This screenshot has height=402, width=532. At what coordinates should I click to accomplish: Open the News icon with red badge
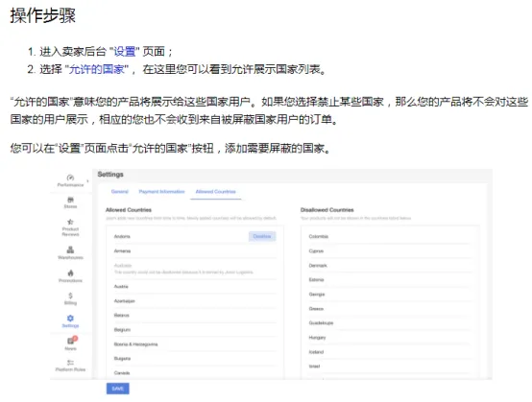pyautogui.click(x=72, y=340)
